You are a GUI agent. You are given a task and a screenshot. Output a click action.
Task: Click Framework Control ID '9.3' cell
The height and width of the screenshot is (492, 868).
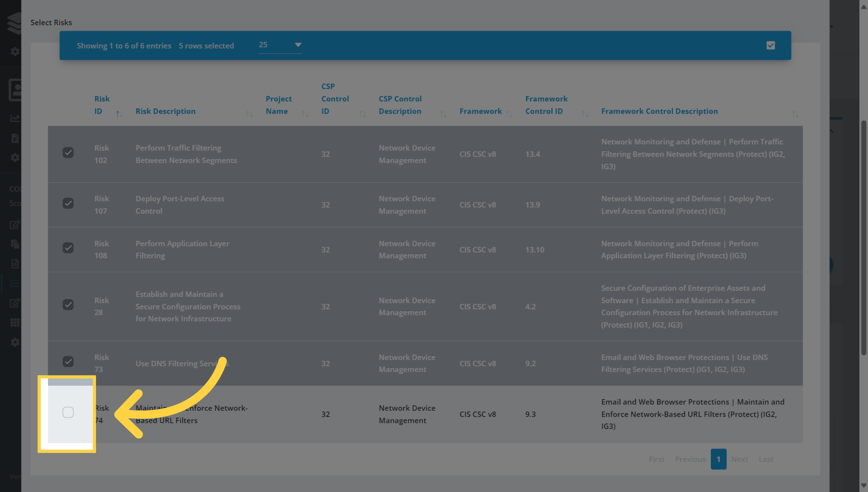[530, 414]
